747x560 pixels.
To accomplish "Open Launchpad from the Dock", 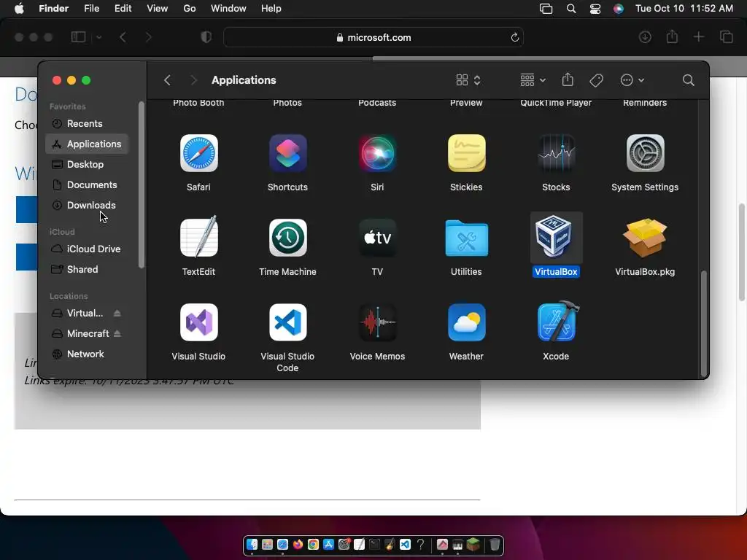I will point(267,544).
